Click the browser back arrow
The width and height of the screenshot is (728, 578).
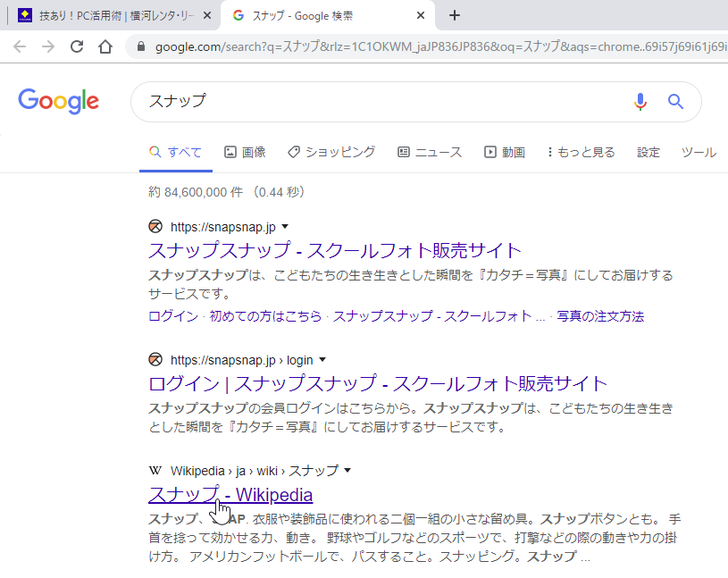click(x=20, y=46)
